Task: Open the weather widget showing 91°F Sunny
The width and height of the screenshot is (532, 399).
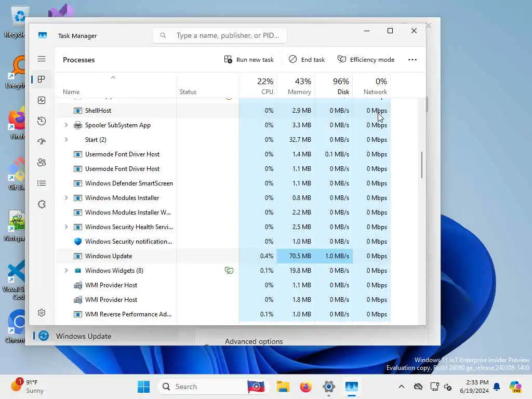Action: coord(27,387)
